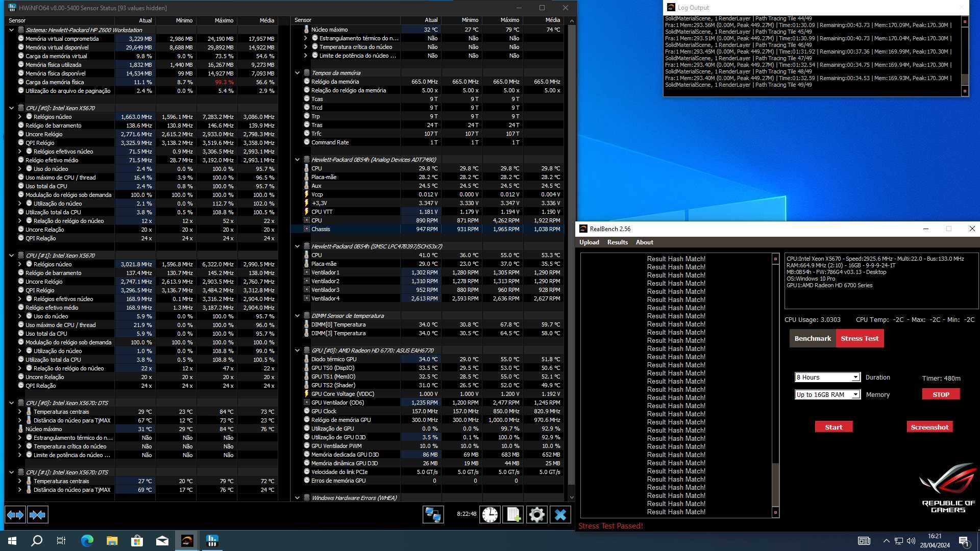Collapse DIMM Sensor de temperatura group

(297, 316)
